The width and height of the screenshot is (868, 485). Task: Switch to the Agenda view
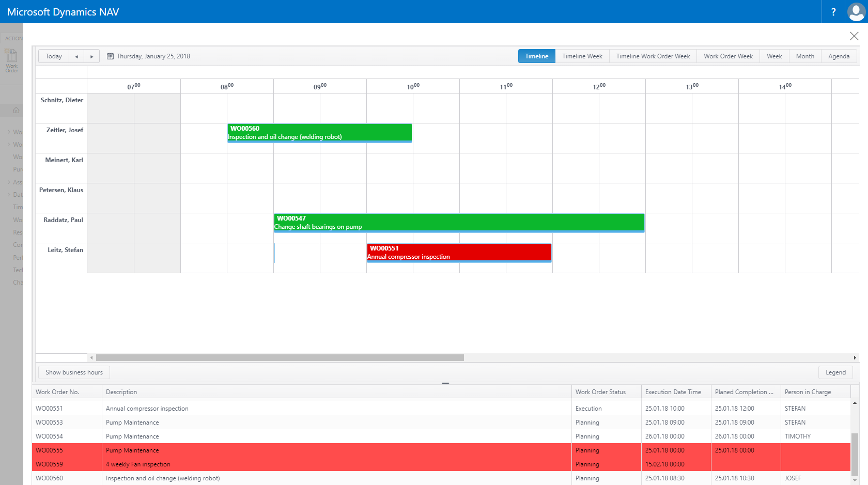point(839,56)
